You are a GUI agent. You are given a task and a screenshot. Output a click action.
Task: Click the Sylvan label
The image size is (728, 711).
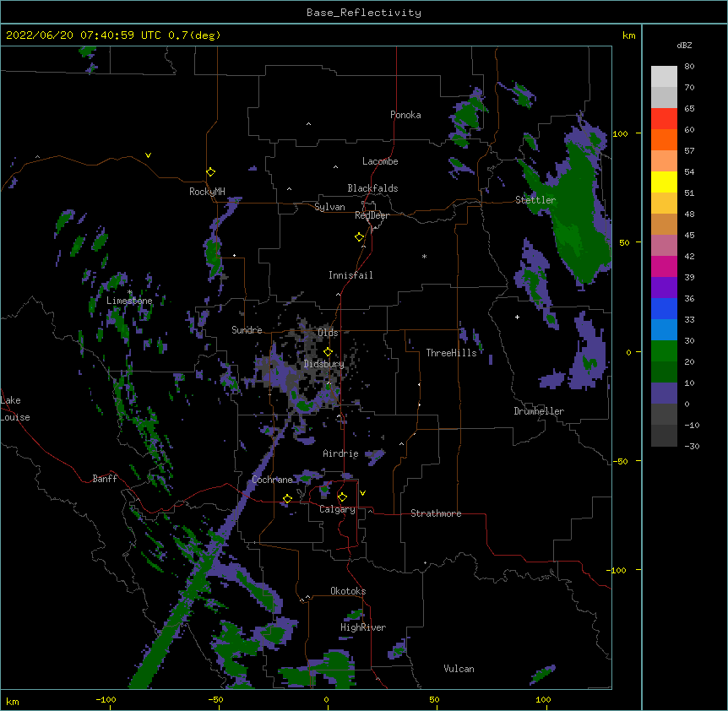click(329, 207)
